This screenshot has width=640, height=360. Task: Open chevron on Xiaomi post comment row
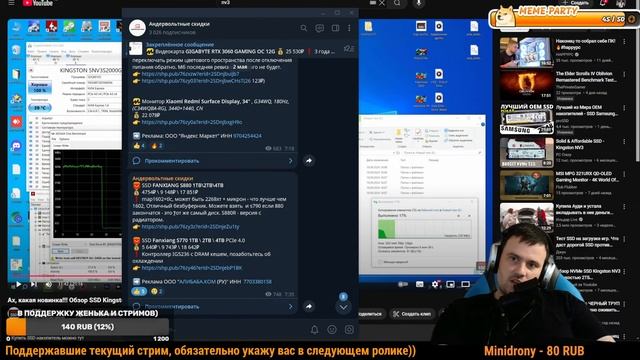pyautogui.click(x=291, y=161)
